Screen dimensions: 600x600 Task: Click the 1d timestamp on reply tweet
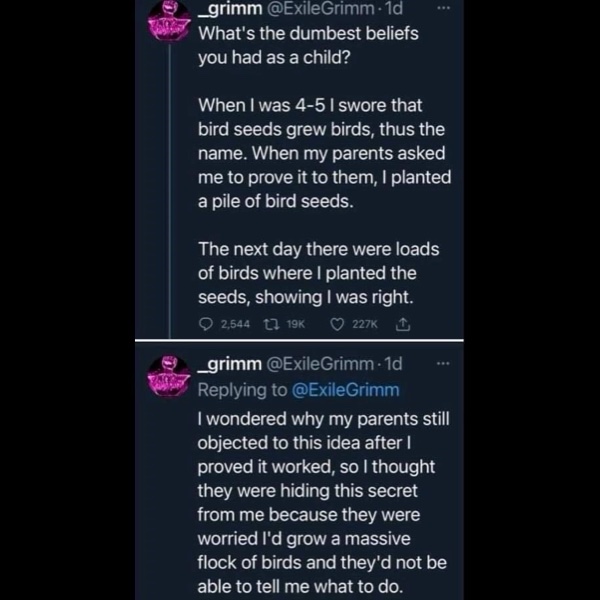393,365
